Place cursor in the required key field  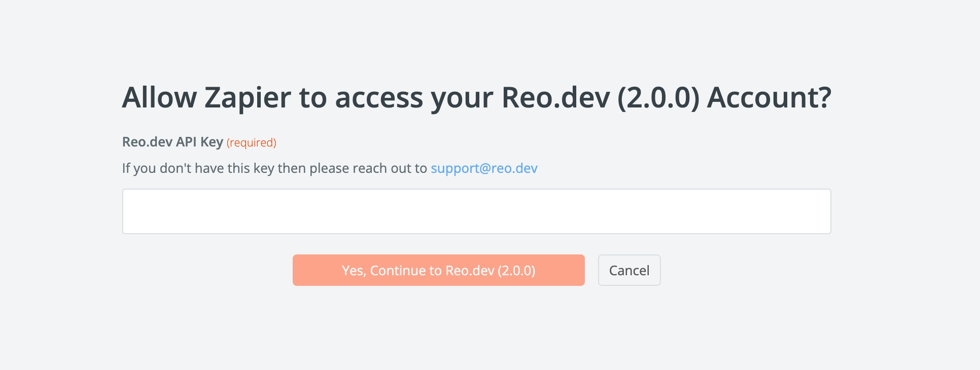(x=476, y=211)
